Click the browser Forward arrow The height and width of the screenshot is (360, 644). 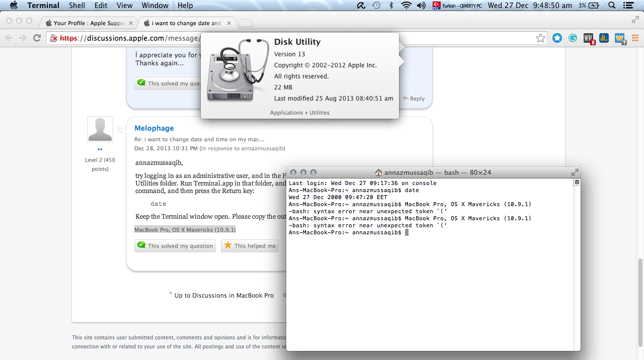[x=23, y=38]
